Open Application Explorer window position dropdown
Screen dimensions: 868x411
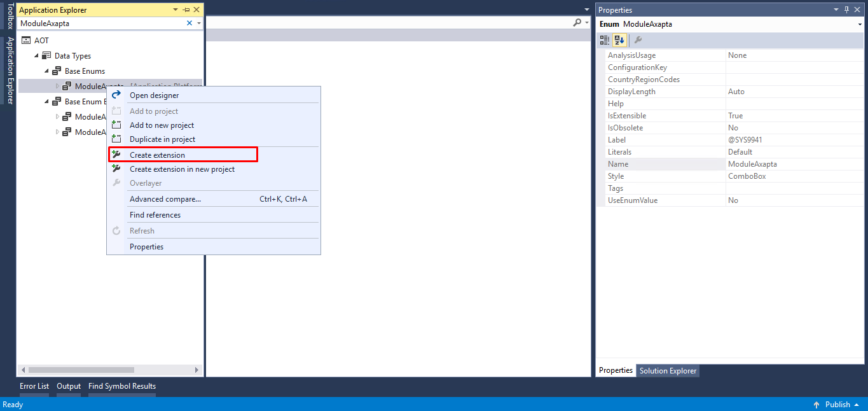(176, 10)
